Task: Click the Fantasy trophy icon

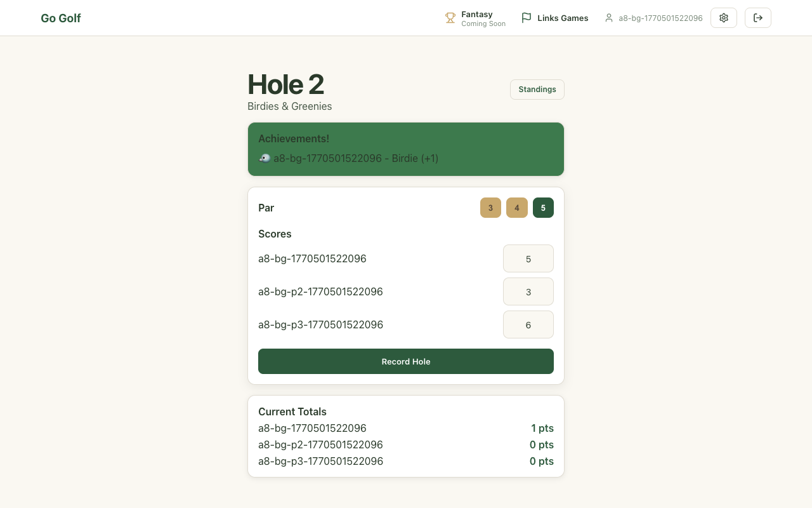Action: [x=450, y=18]
